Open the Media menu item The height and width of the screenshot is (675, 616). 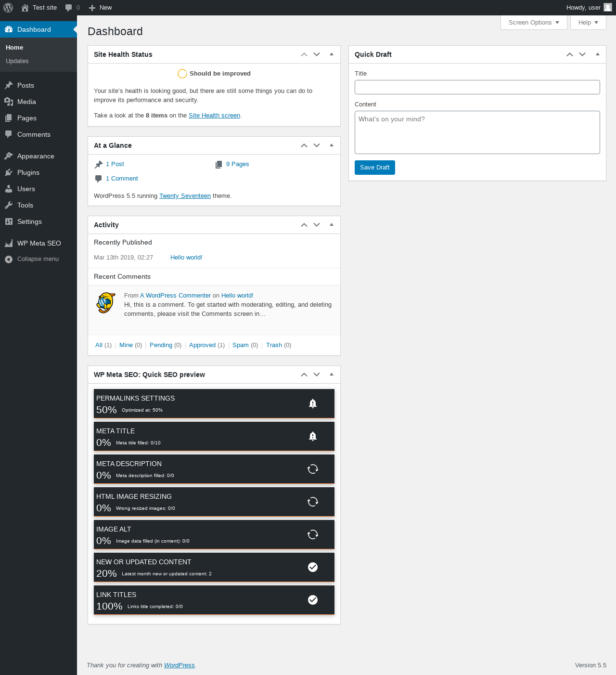[x=38, y=102]
